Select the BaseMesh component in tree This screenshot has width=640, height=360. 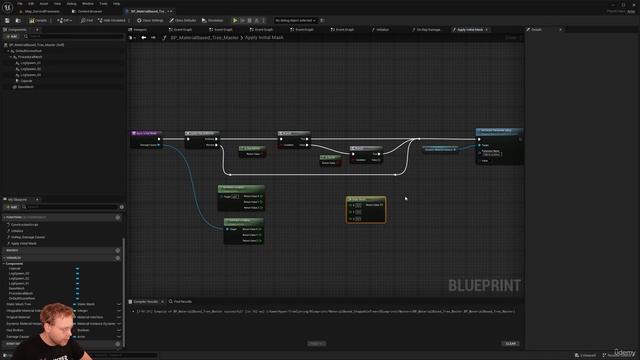click(26, 87)
